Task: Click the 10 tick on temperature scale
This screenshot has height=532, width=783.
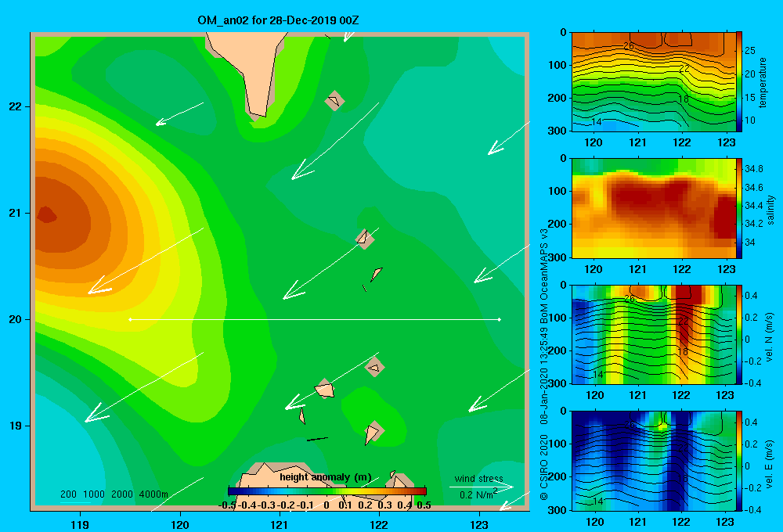Action: click(x=749, y=120)
